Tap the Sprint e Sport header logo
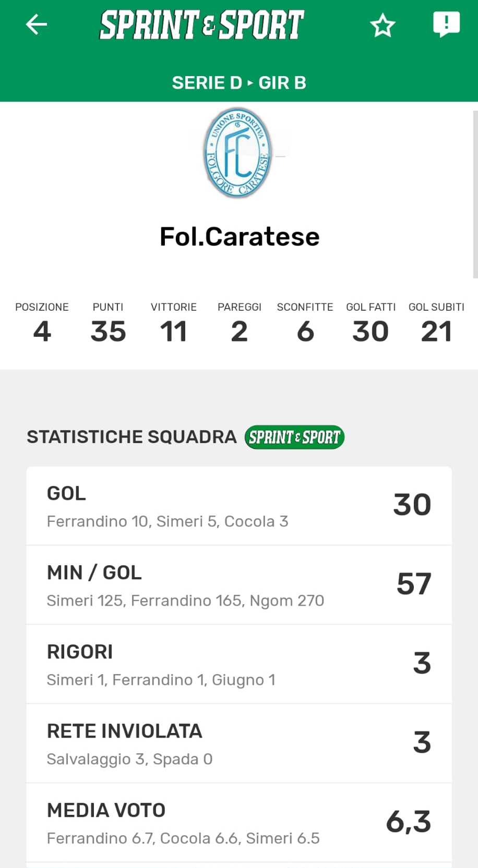The height and width of the screenshot is (868, 478). 202,25
